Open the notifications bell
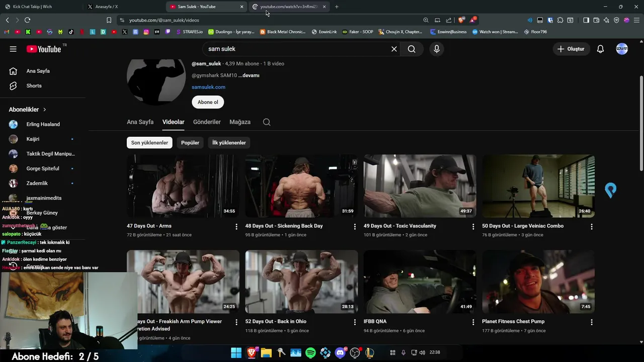The height and width of the screenshot is (362, 644). point(600,49)
